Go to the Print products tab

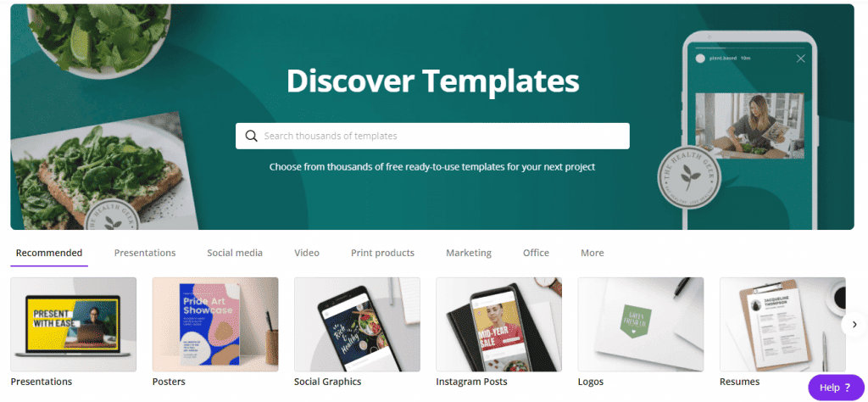(382, 253)
